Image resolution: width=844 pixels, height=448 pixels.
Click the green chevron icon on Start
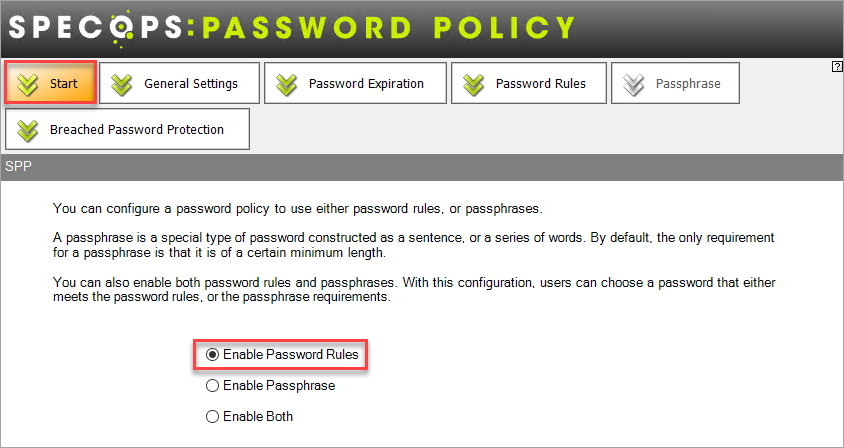click(28, 84)
